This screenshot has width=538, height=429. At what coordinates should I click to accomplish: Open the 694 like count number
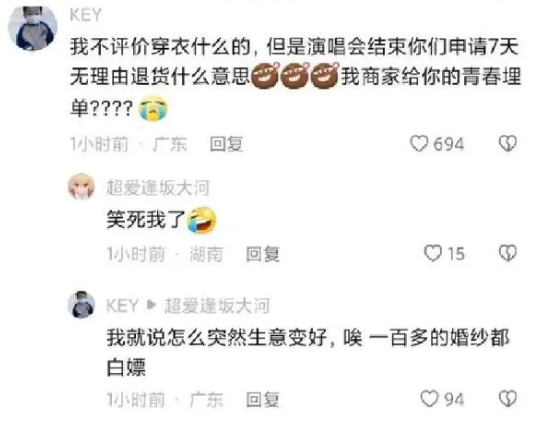[x=449, y=144]
